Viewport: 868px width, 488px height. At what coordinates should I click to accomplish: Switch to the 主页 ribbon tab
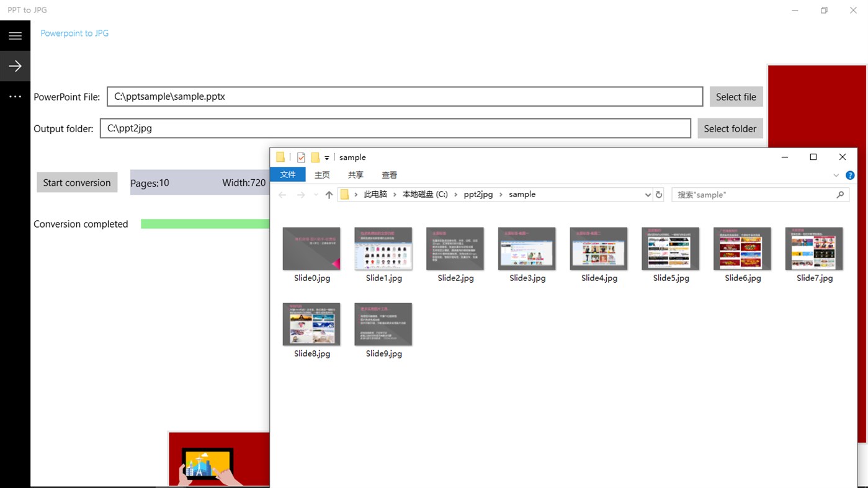321,174
